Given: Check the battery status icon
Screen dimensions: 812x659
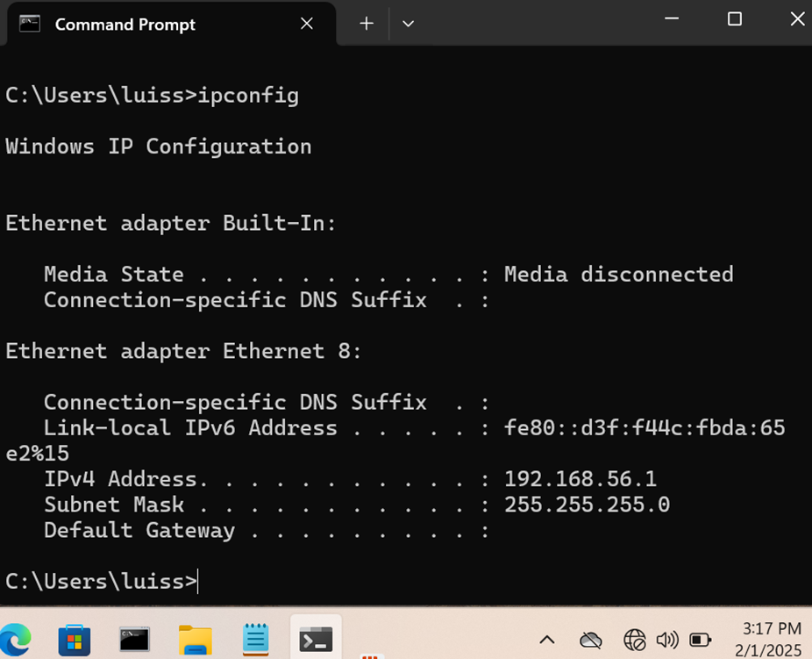Looking at the screenshot, I should tap(700, 641).
